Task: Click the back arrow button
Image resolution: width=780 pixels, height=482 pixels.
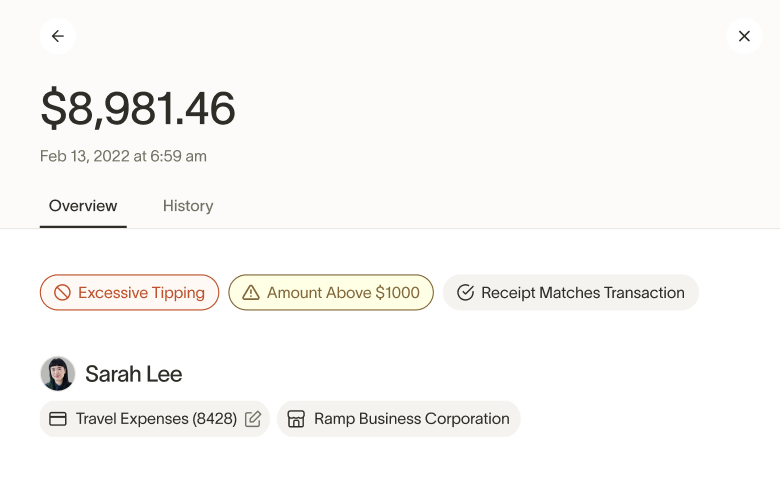Action: tap(58, 36)
